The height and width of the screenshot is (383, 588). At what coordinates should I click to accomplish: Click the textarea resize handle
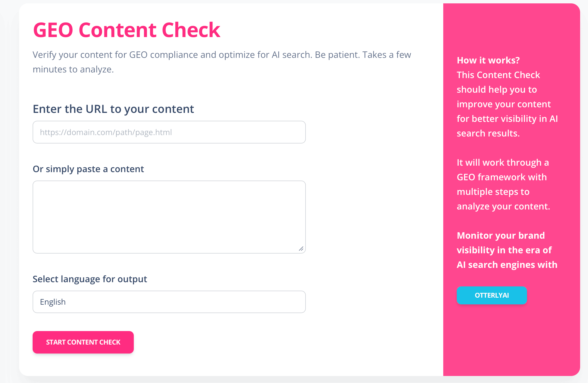(x=301, y=249)
